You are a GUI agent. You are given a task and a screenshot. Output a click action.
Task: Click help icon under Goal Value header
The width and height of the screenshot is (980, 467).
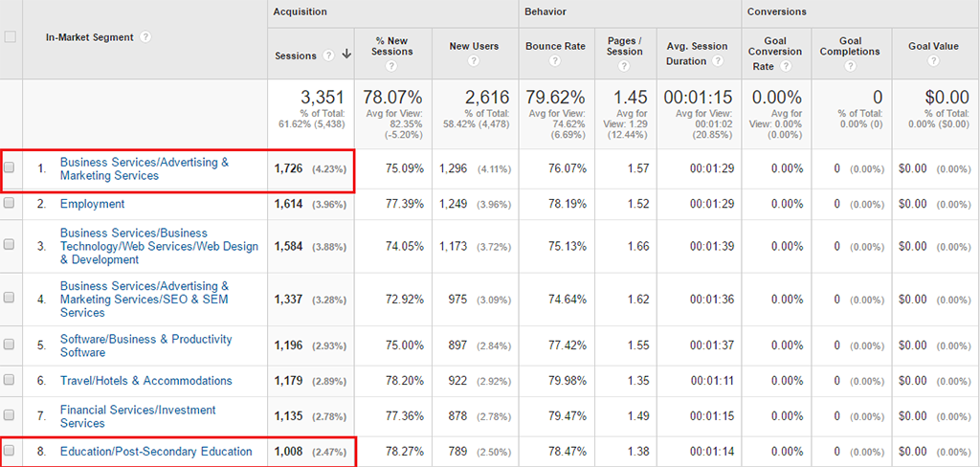[932, 61]
